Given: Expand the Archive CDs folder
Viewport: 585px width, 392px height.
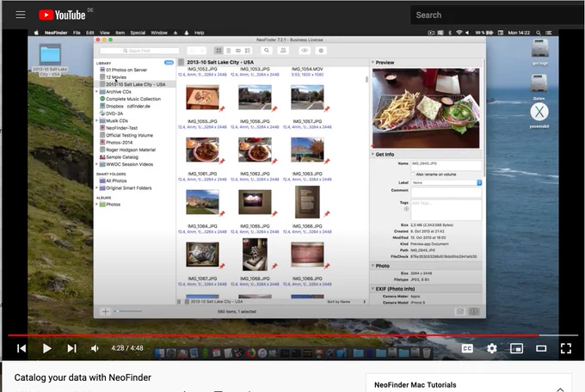Looking at the screenshot, I should [x=96, y=91].
